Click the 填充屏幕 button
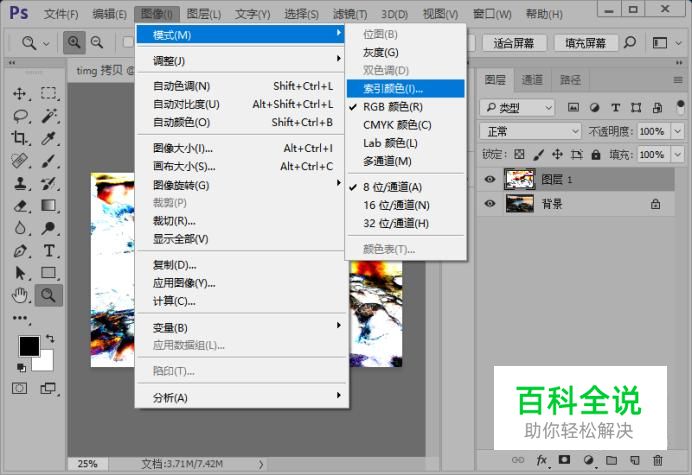The image size is (692, 475). 586,43
